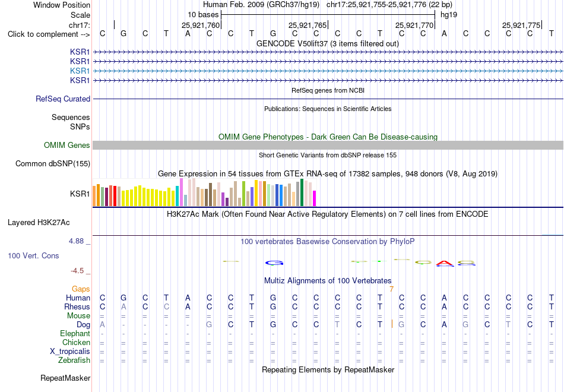Click 'Gene Expression in 54 tissues' GTEx title

pyautogui.click(x=328, y=174)
